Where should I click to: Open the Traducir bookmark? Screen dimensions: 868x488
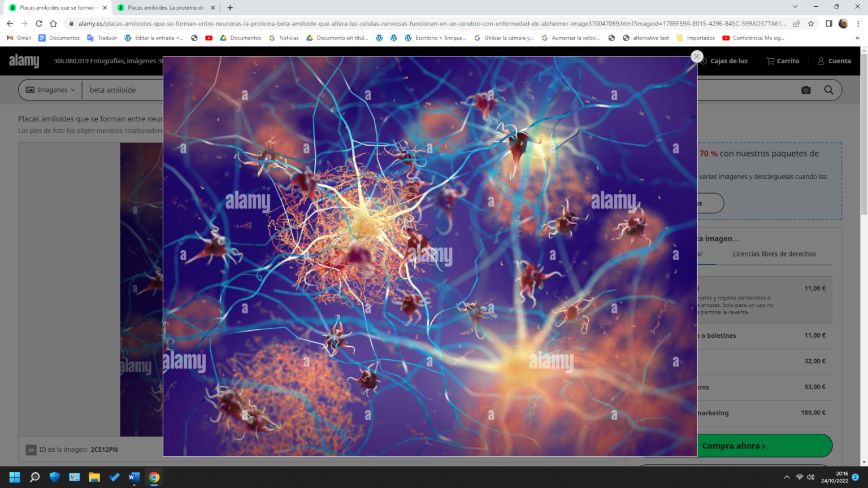[x=102, y=38]
